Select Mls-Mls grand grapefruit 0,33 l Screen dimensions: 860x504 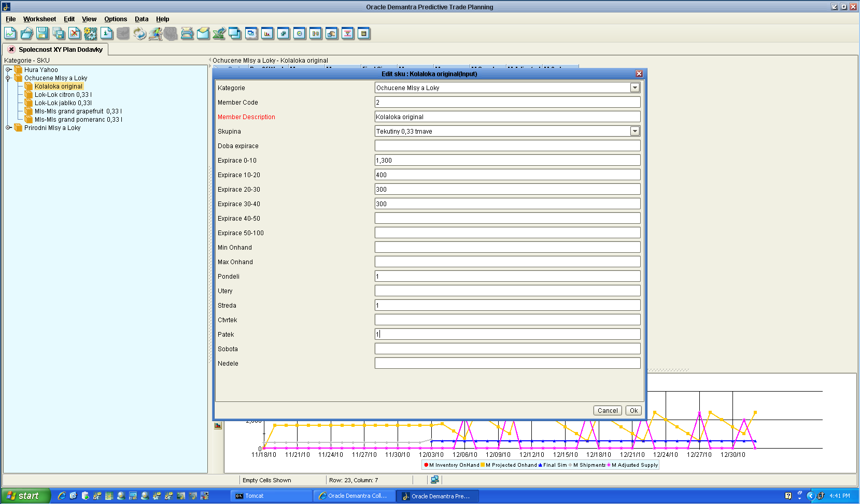coord(78,111)
